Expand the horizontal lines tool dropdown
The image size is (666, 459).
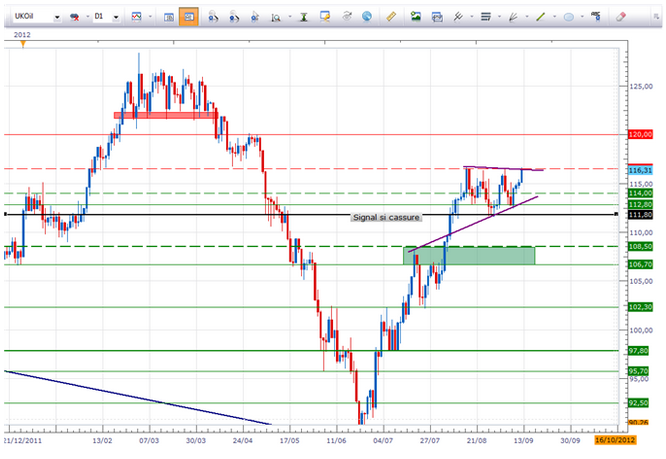click(x=498, y=18)
